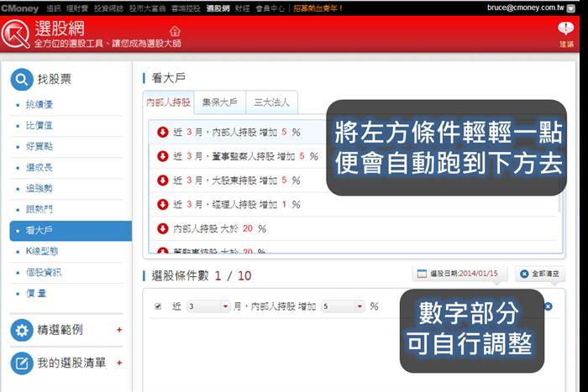
Task: Click the 找股票 section heading
Action: click(x=55, y=79)
